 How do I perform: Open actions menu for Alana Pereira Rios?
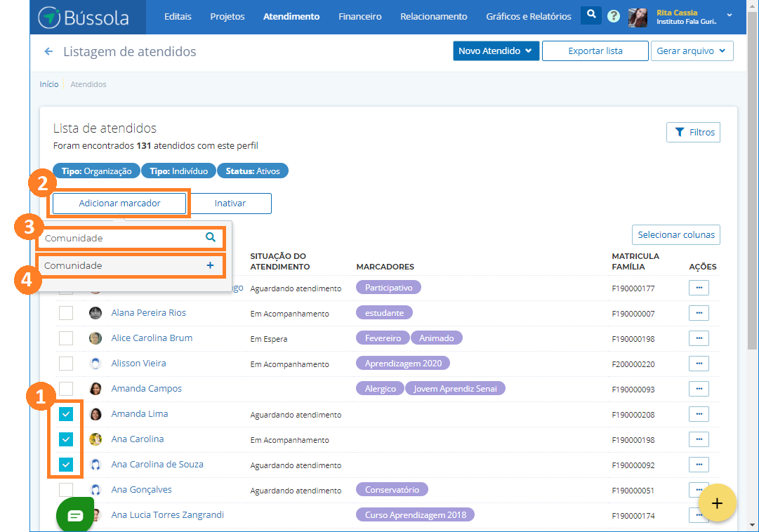point(699,313)
